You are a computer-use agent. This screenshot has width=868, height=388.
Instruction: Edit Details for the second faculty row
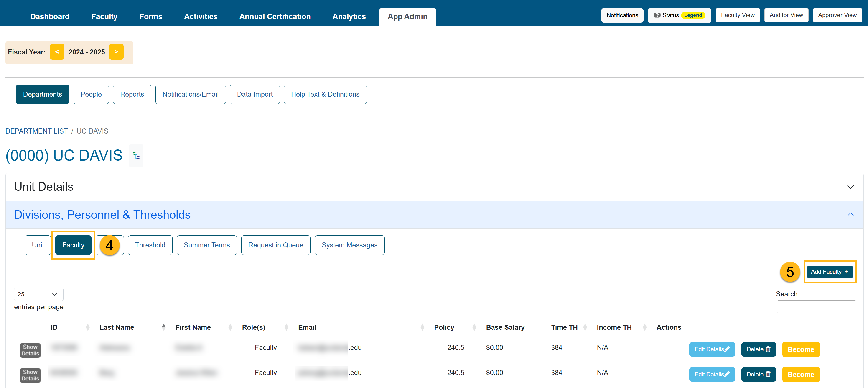tap(712, 375)
